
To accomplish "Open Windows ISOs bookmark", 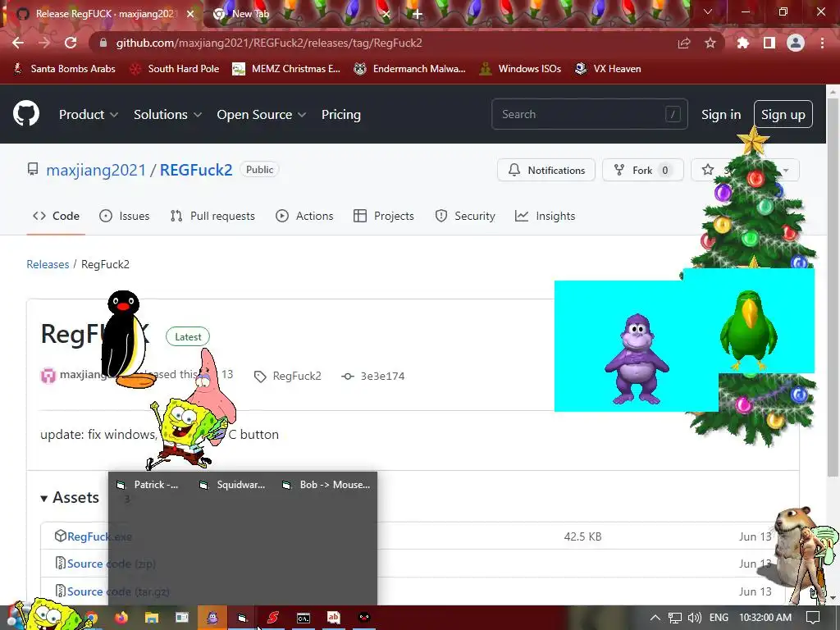I will click(520, 69).
